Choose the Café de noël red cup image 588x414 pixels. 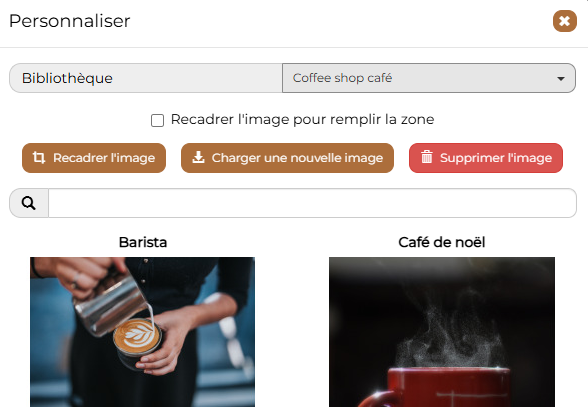pyautogui.click(x=442, y=332)
